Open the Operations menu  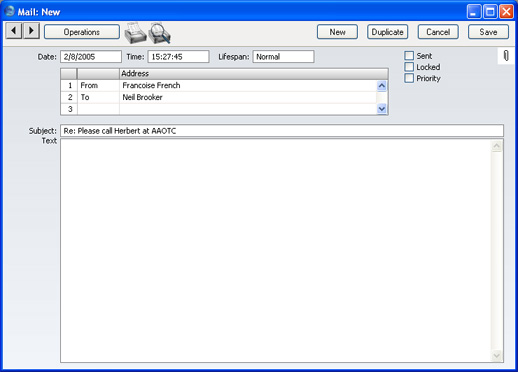point(82,32)
